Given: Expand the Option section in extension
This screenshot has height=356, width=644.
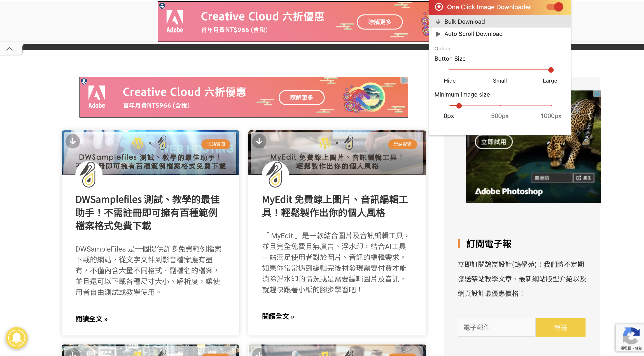Looking at the screenshot, I should 442,49.
